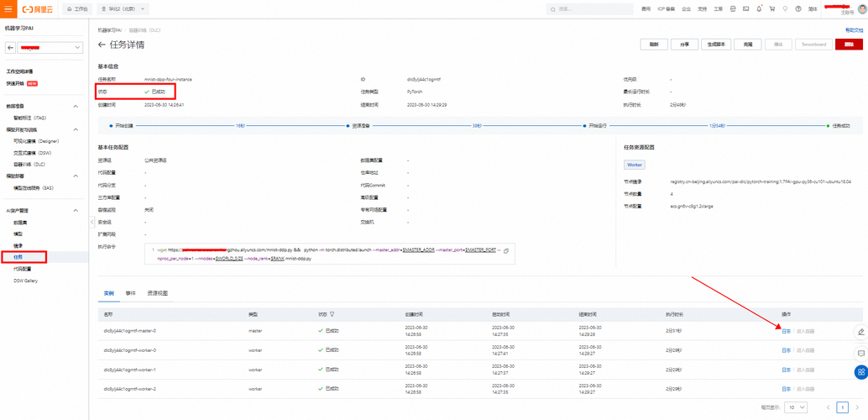
Task: Open the 工作台 workbench button
Action: click(x=77, y=9)
